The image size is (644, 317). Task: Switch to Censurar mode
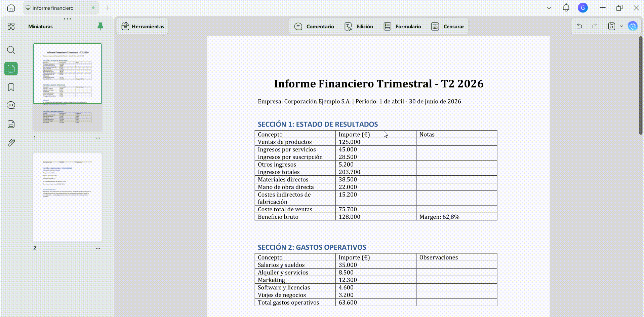coord(447,26)
